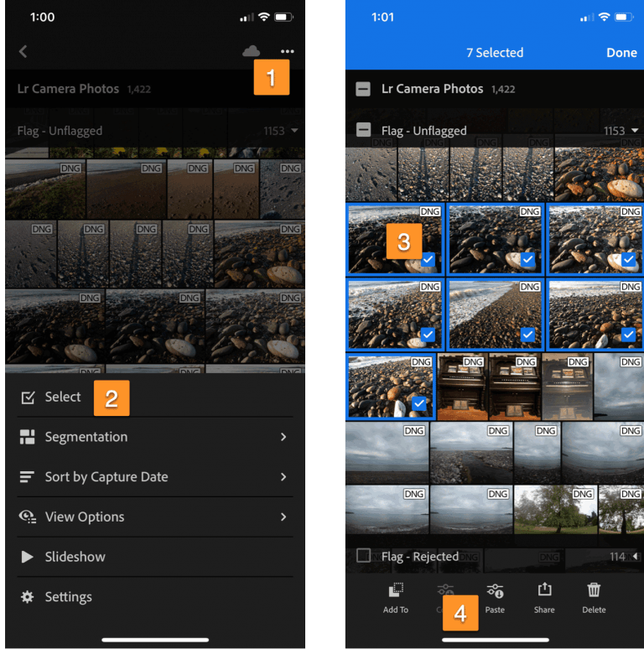Expand the Segmentation submenu chevron
644x649 pixels.
pyautogui.click(x=283, y=437)
